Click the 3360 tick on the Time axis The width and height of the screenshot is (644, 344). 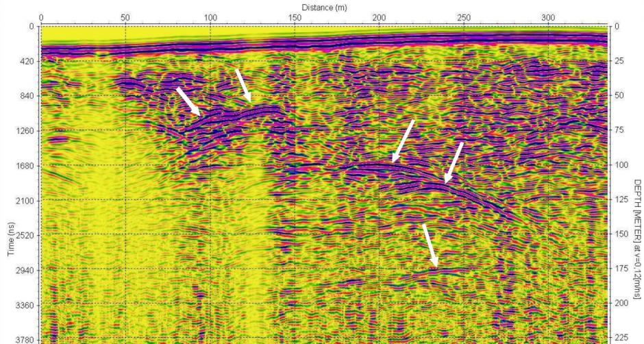[26, 306]
